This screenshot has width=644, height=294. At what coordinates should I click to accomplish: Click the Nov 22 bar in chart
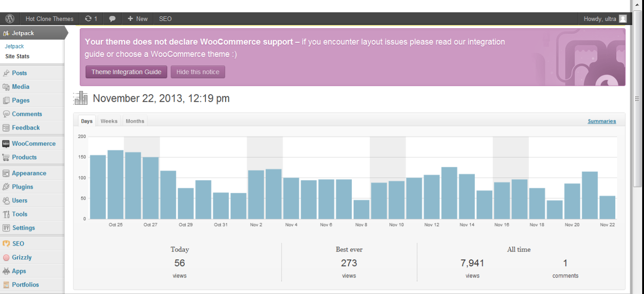pos(608,207)
